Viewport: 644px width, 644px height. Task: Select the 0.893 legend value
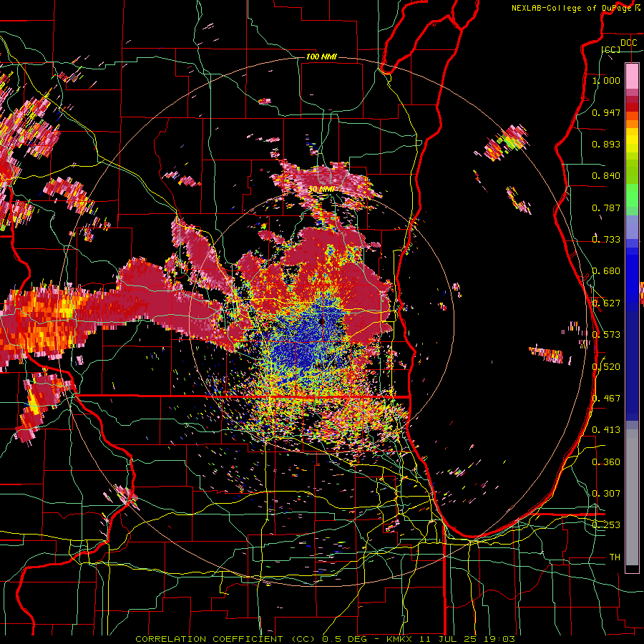point(606,144)
